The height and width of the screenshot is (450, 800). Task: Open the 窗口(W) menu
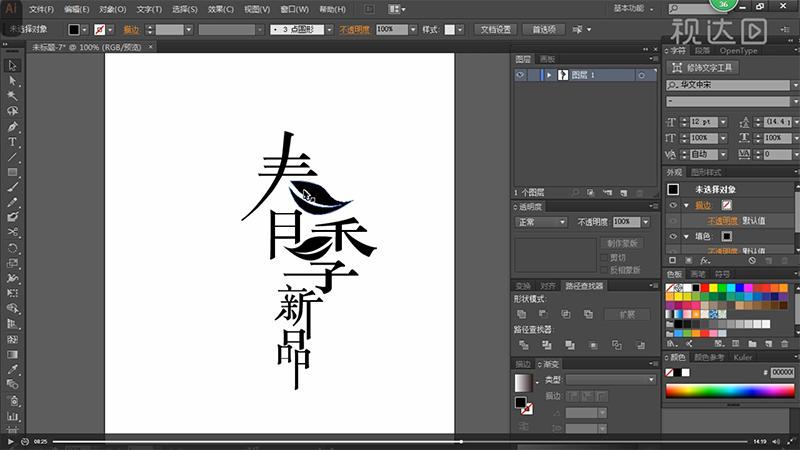point(294,9)
